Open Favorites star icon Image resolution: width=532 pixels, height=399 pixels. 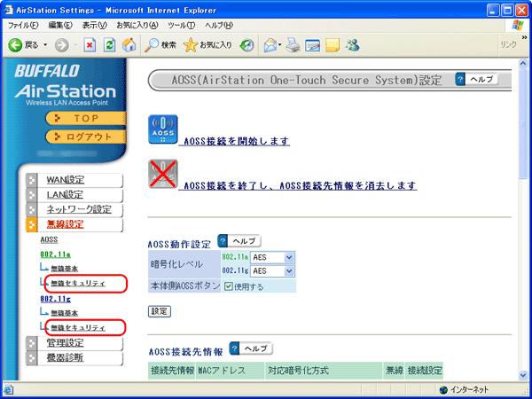coord(191,45)
